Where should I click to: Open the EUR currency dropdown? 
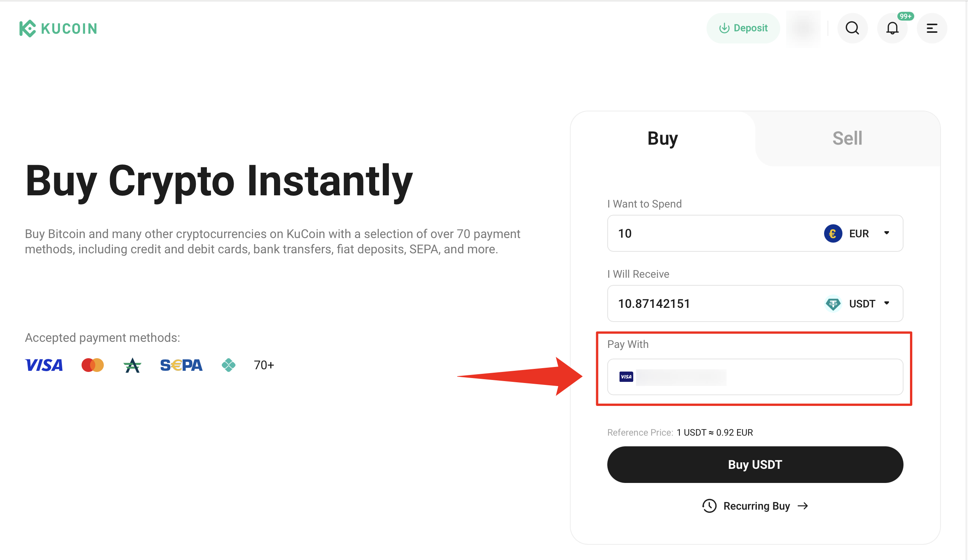[858, 233]
